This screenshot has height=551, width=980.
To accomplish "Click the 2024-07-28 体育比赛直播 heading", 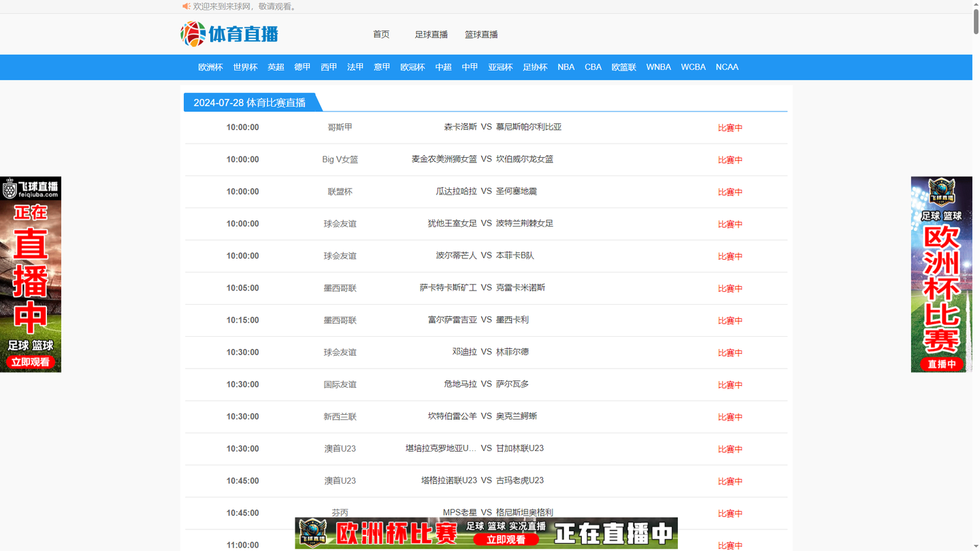I will coord(249,103).
